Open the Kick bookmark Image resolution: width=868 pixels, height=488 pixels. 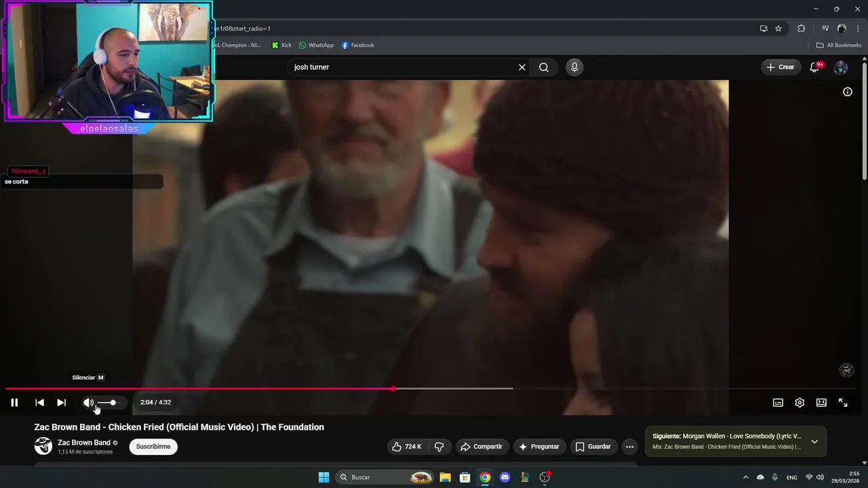tap(281, 45)
